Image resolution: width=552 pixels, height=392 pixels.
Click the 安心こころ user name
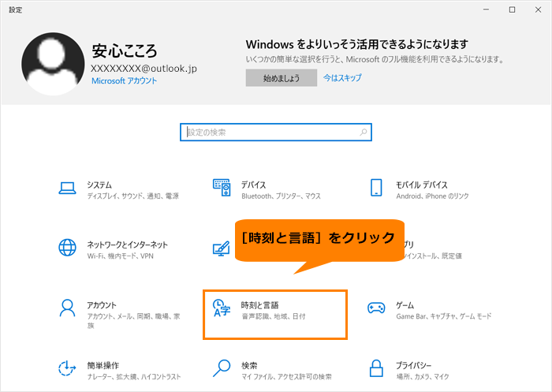tap(125, 50)
